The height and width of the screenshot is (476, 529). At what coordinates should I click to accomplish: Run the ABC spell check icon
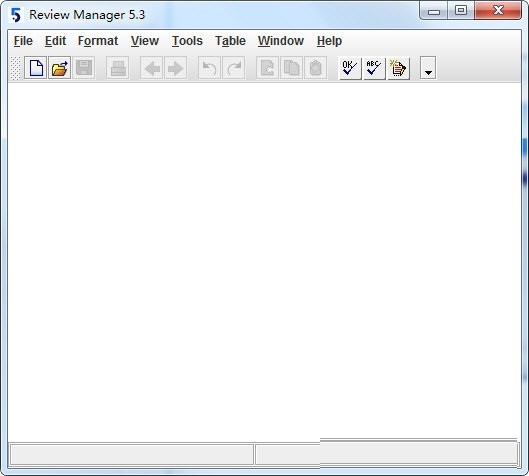click(374, 68)
